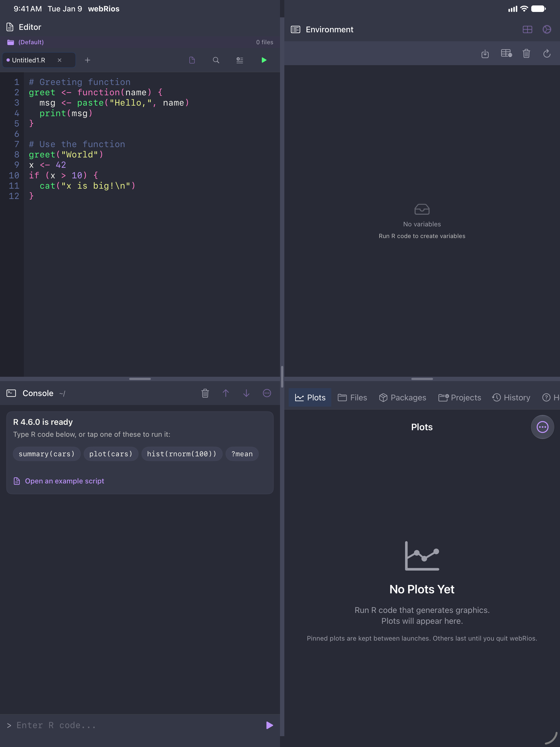
Task: Click the Editor panel header icon
Action: (10, 27)
